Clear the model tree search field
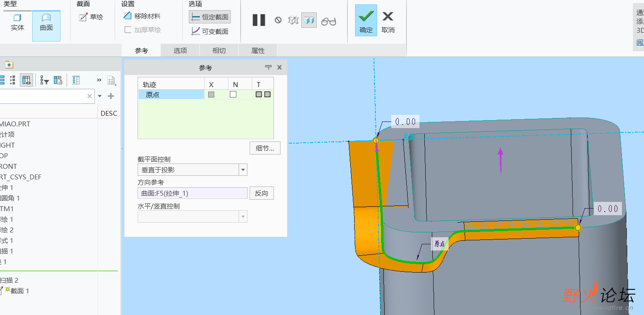 click(90, 96)
